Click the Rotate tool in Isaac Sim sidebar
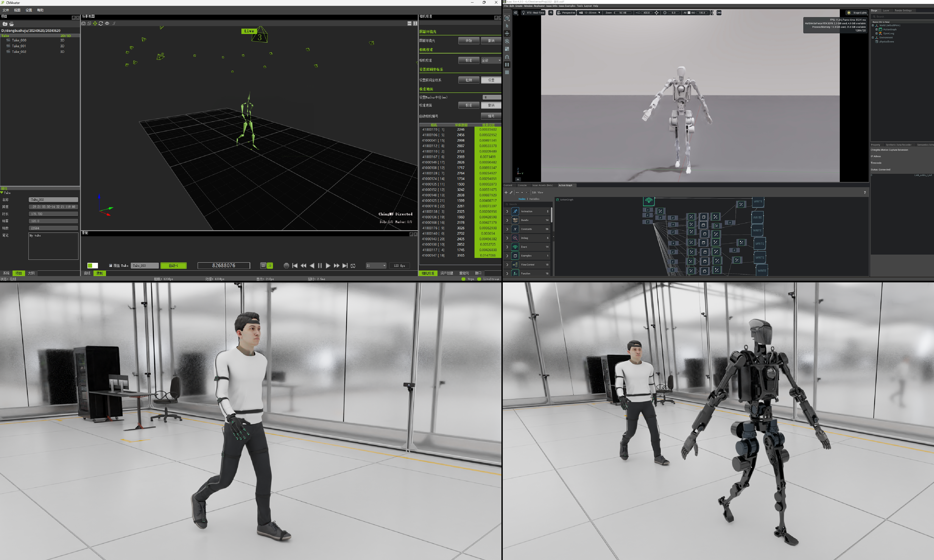The height and width of the screenshot is (560, 934). pyautogui.click(x=507, y=41)
